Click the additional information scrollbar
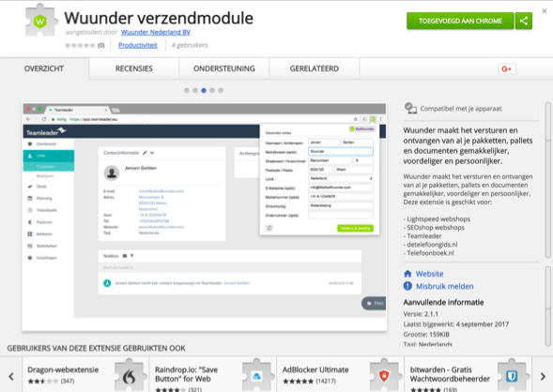Viewport: 553px width, 392px height. point(547,306)
